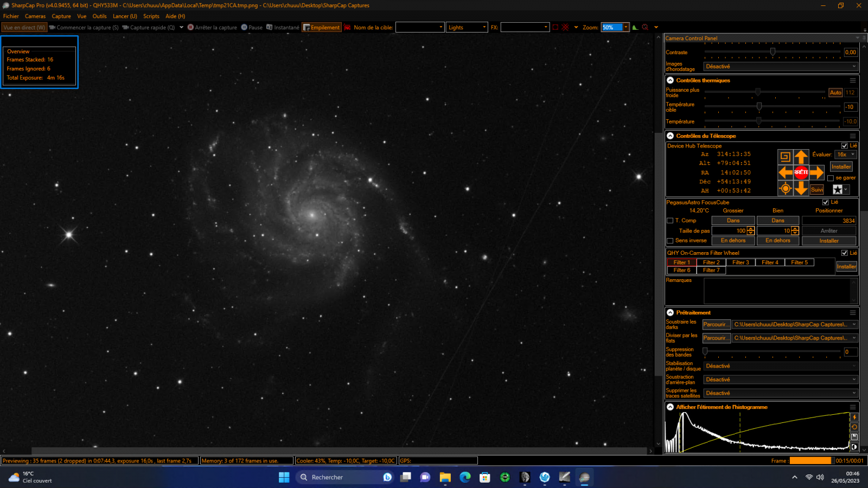The image size is (868, 488).
Task: Click the telescope up arrow slew button
Action: coord(801,157)
